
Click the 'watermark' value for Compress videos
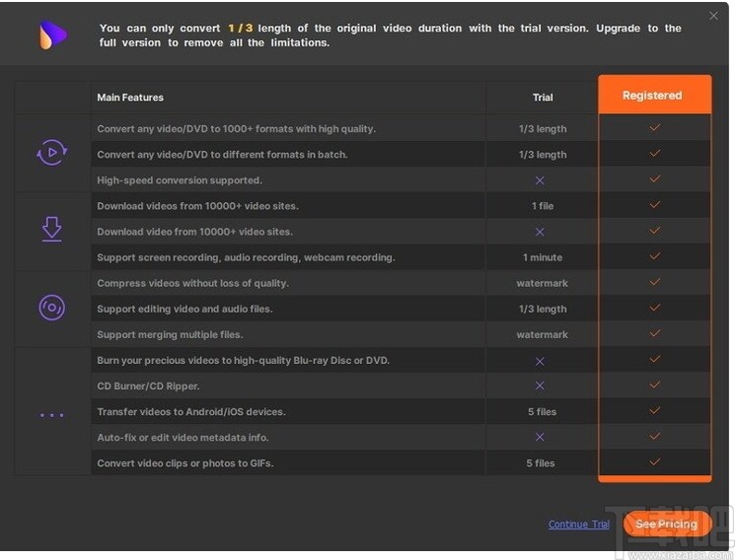tap(543, 283)
